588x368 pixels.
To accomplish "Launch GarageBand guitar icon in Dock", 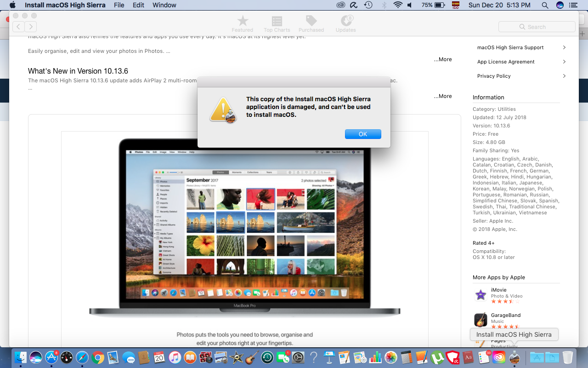I will point(252,357).
